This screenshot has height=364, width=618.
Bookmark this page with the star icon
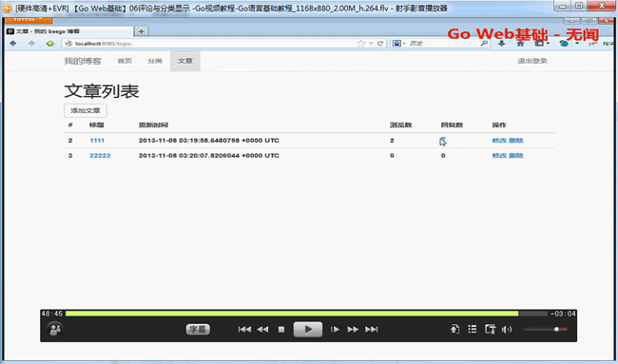click(361, 44)
